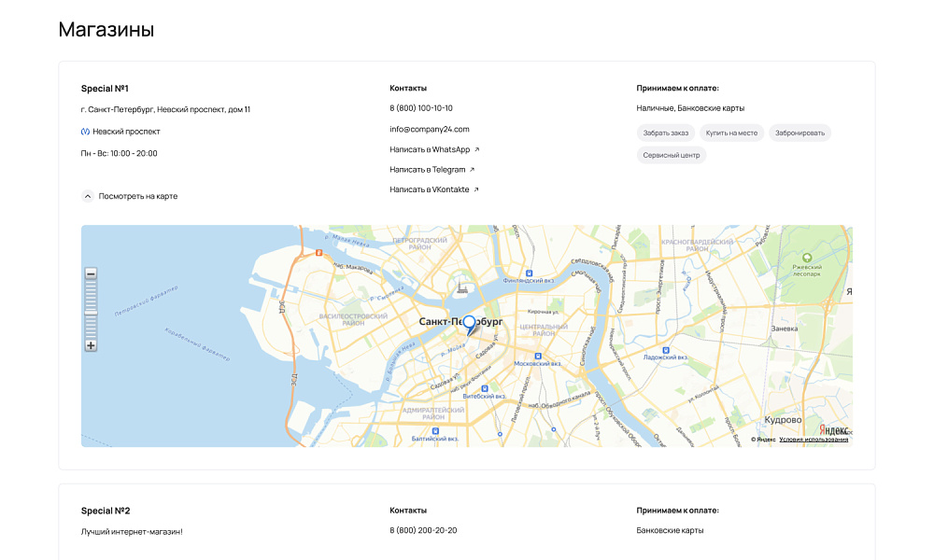Screen dimensions: 934x560
Task: Click phone number 8 (800) 100-10-10
Action: (x=421, y=108)
